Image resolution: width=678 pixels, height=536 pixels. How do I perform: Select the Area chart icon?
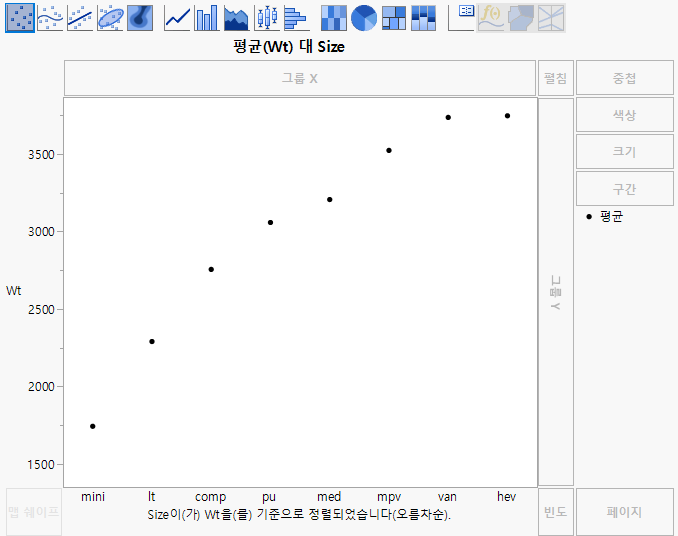click(237, 18)
